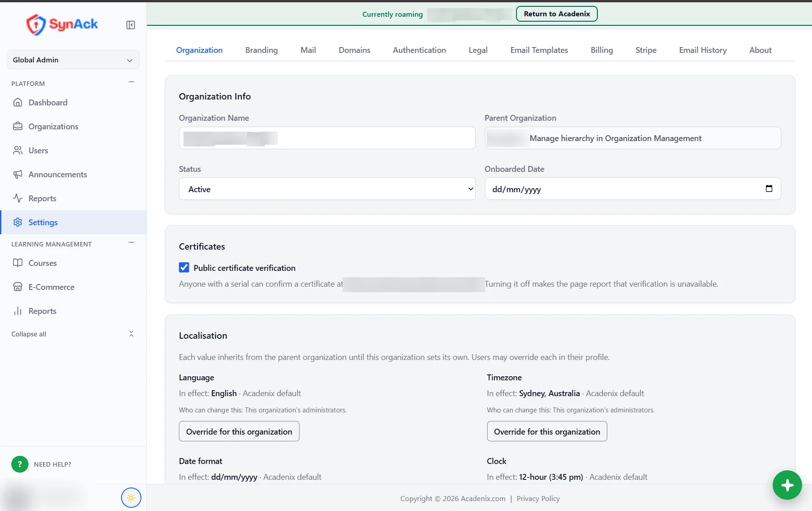The width and height of the screenshot is (812, 511).
Task: Open the Authentication tab
Action: click(419, 50)
